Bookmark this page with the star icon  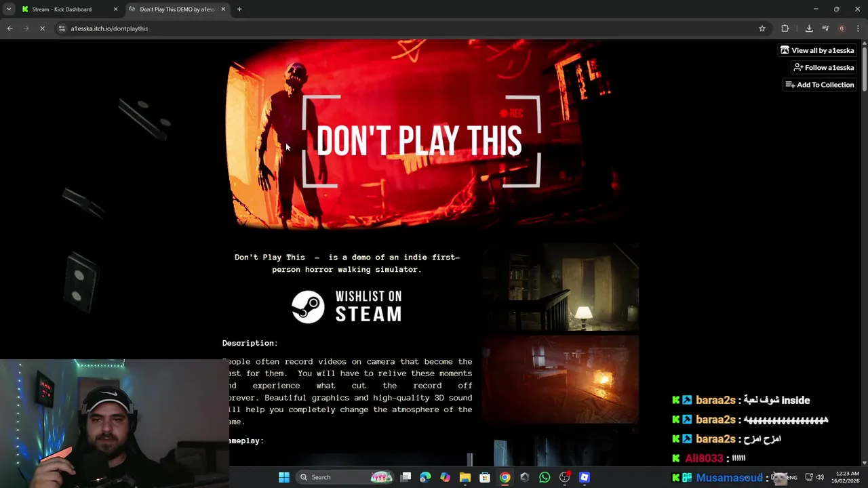click(x=762, y=28)
